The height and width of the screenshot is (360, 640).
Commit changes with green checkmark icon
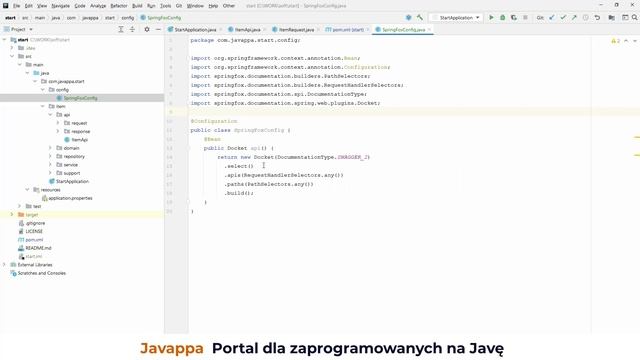(563, 18)
